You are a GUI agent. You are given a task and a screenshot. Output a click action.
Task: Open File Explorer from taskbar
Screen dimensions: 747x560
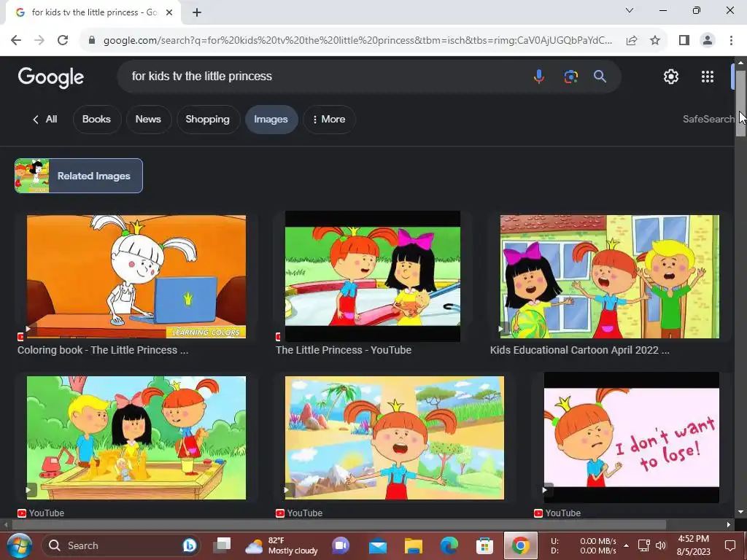point(414,545)
